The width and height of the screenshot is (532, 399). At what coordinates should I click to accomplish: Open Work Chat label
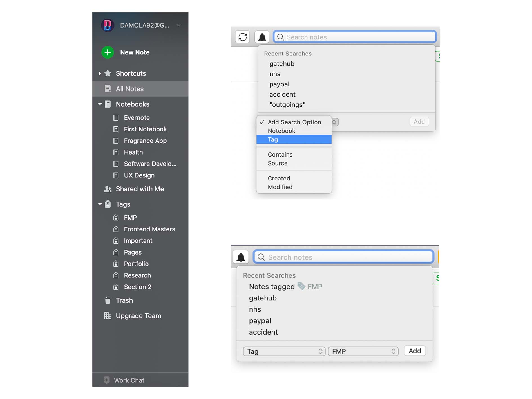click(x=129, y=380)
